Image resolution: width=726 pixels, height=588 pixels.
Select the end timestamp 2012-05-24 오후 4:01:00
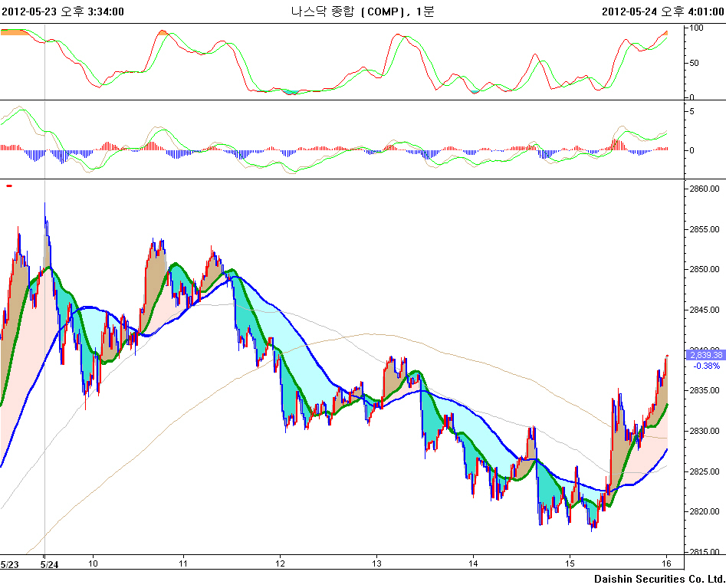(x=662, y=11)
